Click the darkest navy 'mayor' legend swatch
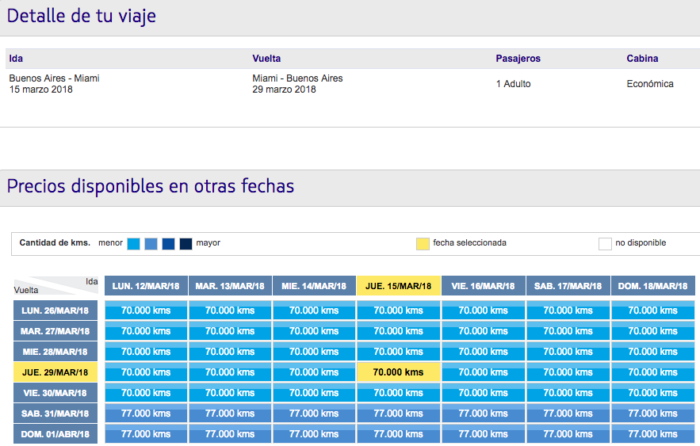The height and width of the screenshot is (446, 700). [186, 243]
